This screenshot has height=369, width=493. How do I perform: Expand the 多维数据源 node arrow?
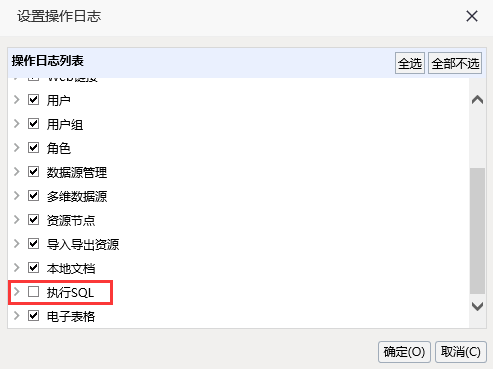[x=16, y=196]
